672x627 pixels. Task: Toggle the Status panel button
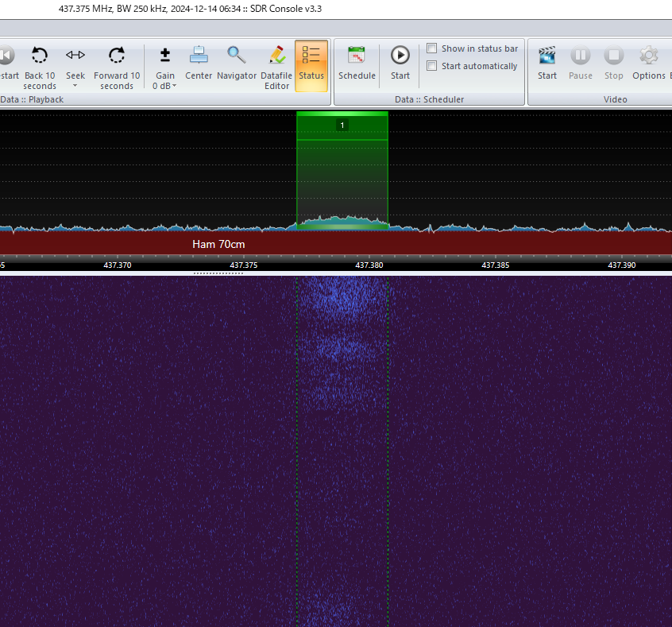311,64
